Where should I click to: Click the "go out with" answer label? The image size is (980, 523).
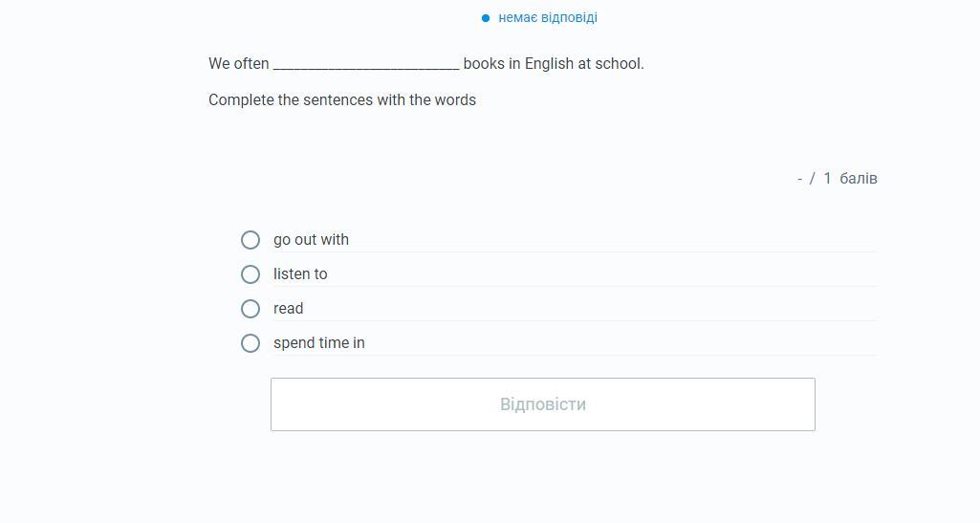(x=311, y=240)
